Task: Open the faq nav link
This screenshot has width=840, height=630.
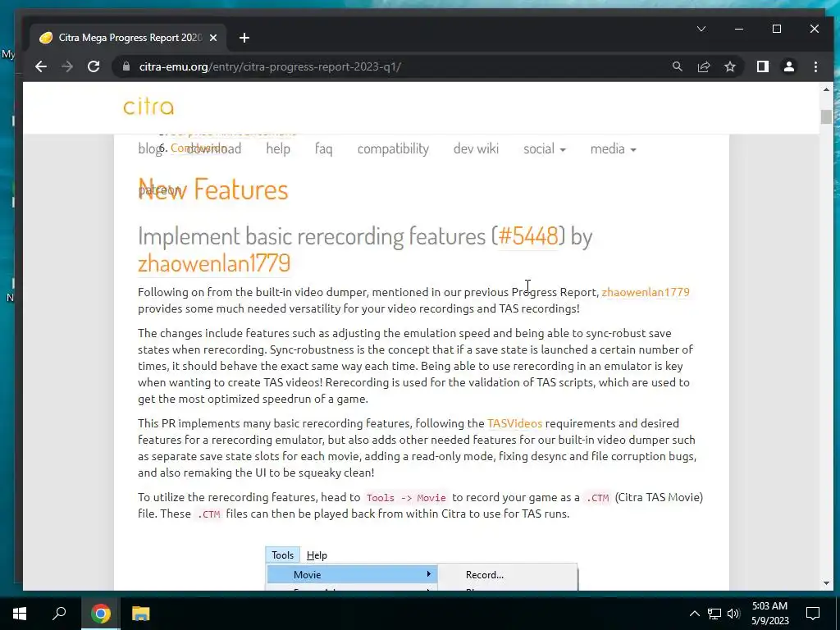Action: pyautogui.click(x=323, y=148)
